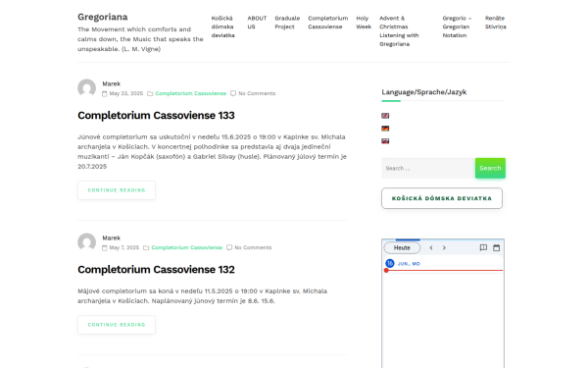The height and width of the screenshot is (368, 588).
Task: Open Completorium Cassoviense category on May 23 post
Action: (190, 93)
